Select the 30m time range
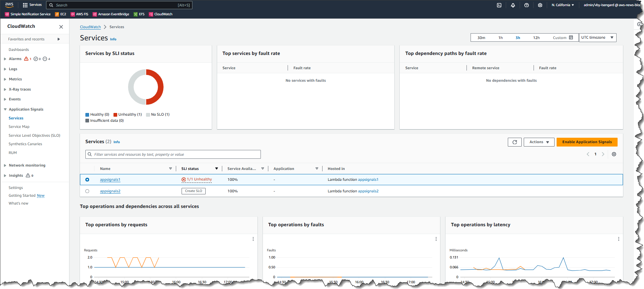 point(481,38)
